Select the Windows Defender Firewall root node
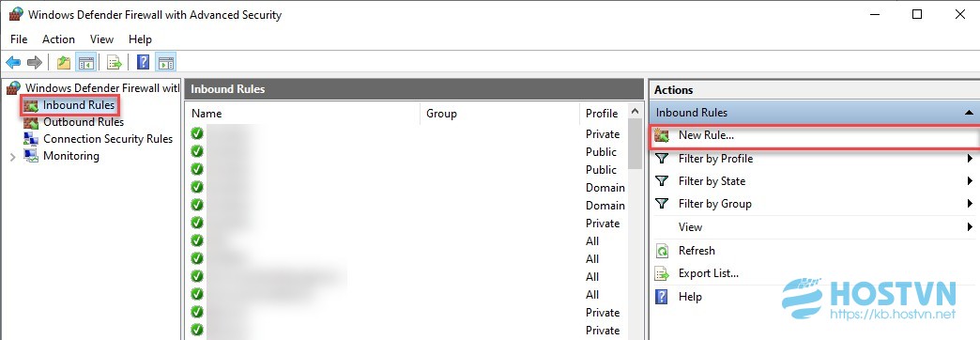This screenshot has height=340, width=980. 93,88
